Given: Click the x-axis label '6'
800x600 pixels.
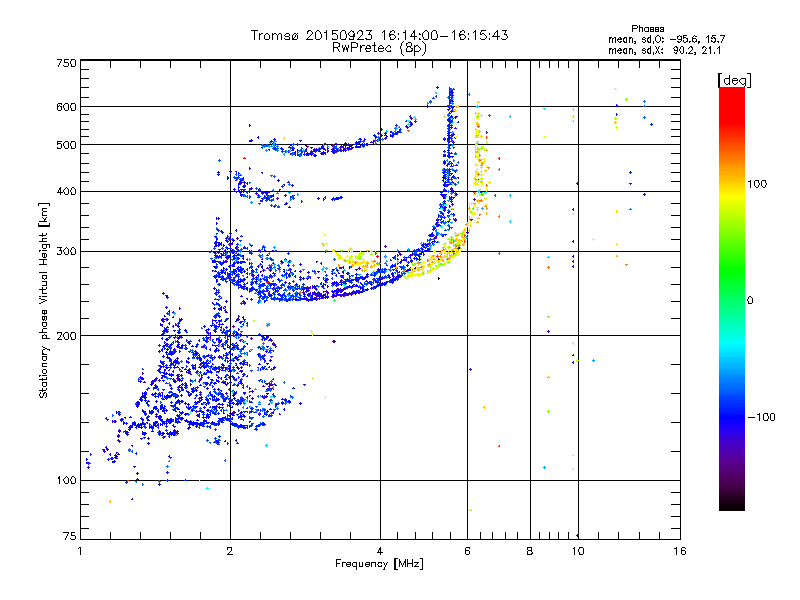Looking at the screenshot, I should point(467,551).
